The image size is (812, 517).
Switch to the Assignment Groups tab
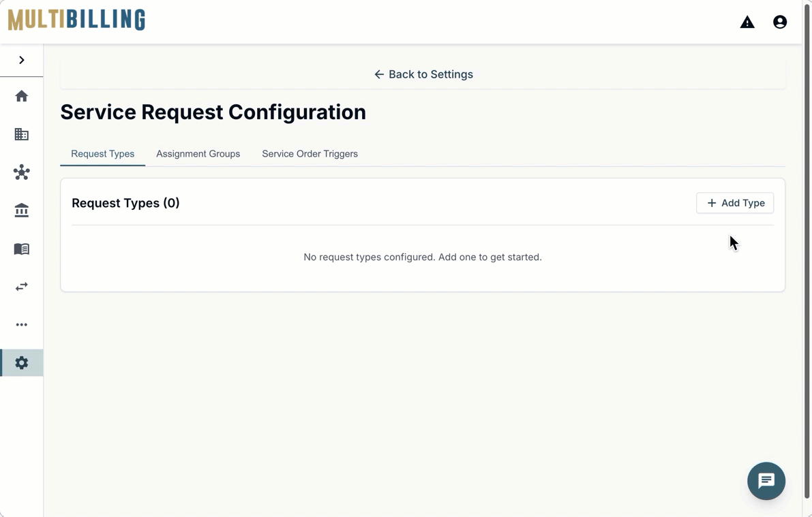(198, 154)
